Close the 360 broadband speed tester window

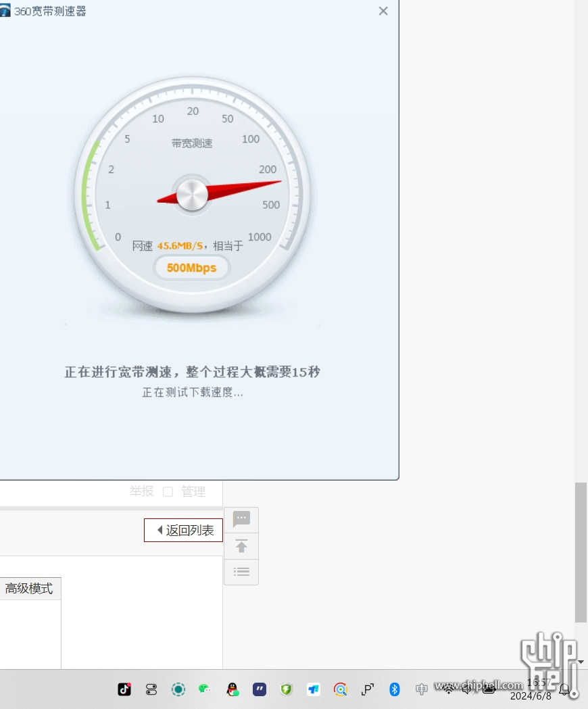coord(383,11)
